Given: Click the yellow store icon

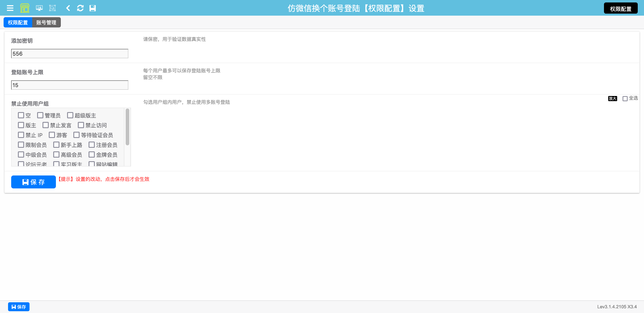Looking at the screenshot, I should [x=25, y=8].
